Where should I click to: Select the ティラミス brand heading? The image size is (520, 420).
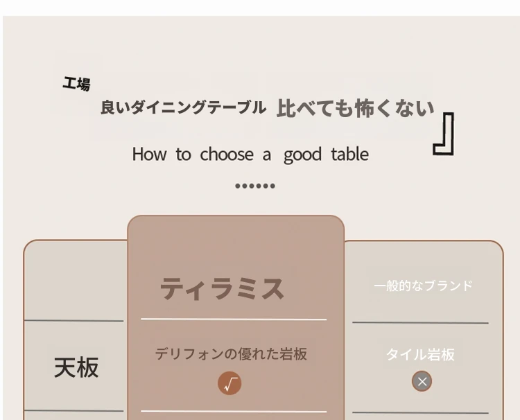tap(222, 289)
